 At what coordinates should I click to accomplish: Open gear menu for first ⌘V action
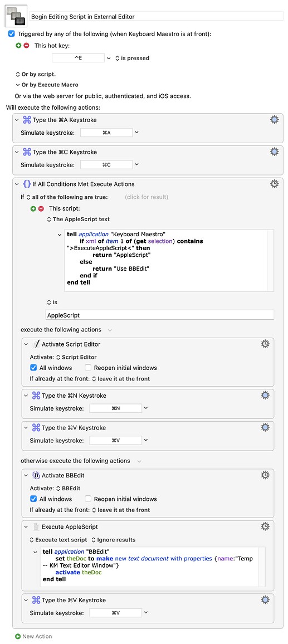point(265,427)
